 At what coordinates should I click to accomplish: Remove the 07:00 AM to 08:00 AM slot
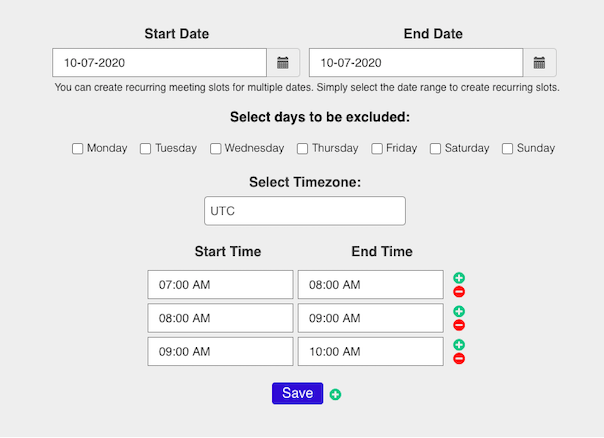click(x=459, y=292)
